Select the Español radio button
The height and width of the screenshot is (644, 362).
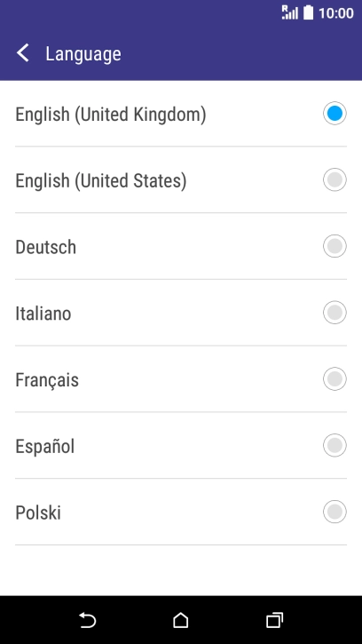pyautogui.click(x=334, y=446)
